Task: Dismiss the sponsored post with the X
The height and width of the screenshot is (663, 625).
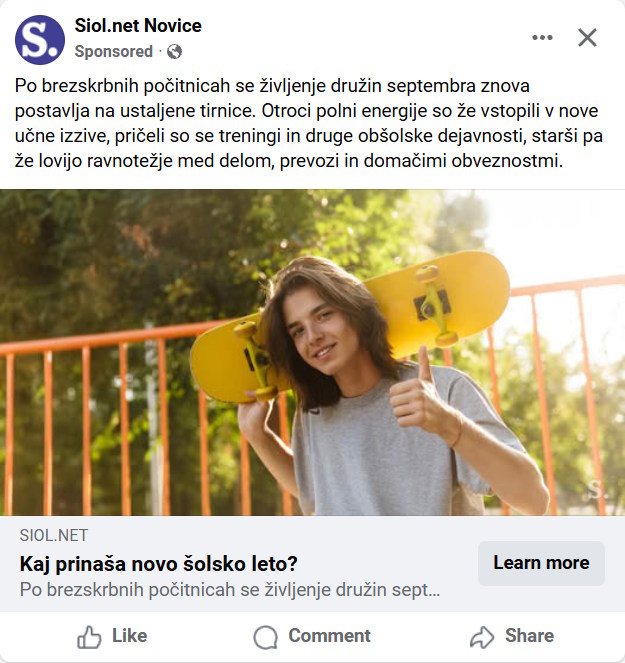Action: pyautogui.click(x=587, y=38)
